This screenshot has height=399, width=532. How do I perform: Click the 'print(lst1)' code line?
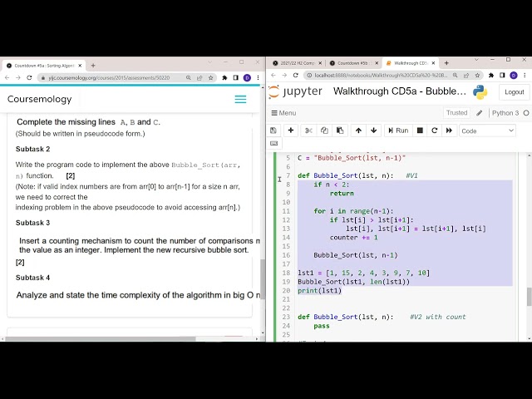[x=319, y=290]
